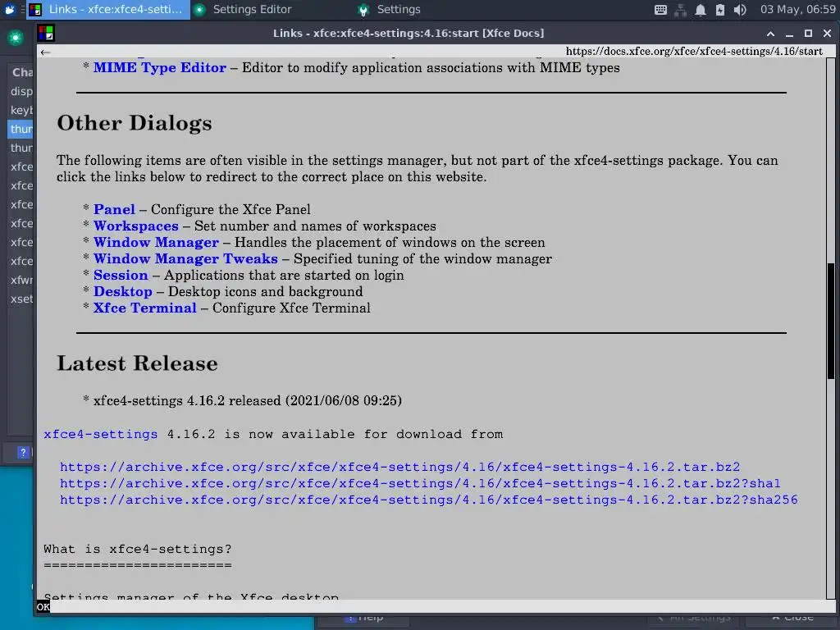This screenshot has height=630, width=840.
Task: Open the Session link
Action: tap(121, 276)
